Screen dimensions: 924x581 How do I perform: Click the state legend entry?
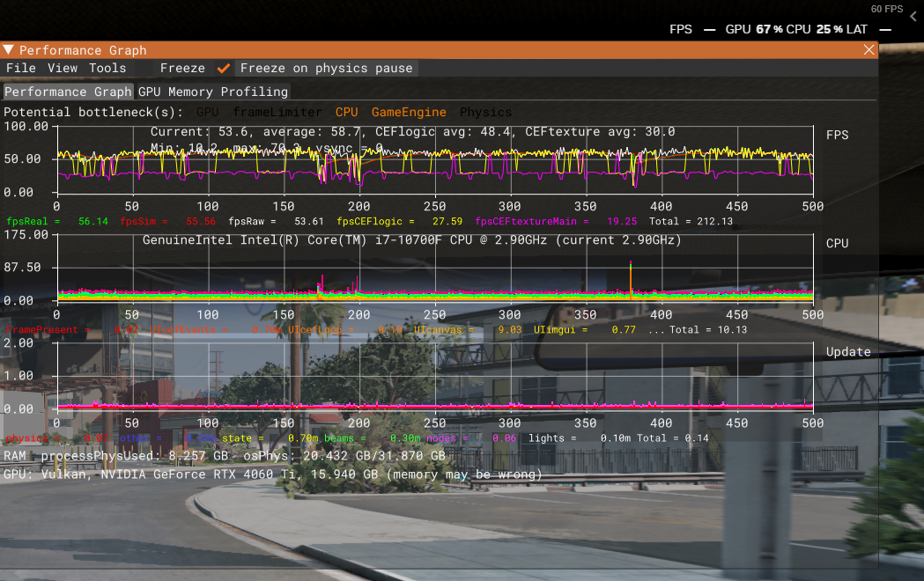click(x=270, y=438)
